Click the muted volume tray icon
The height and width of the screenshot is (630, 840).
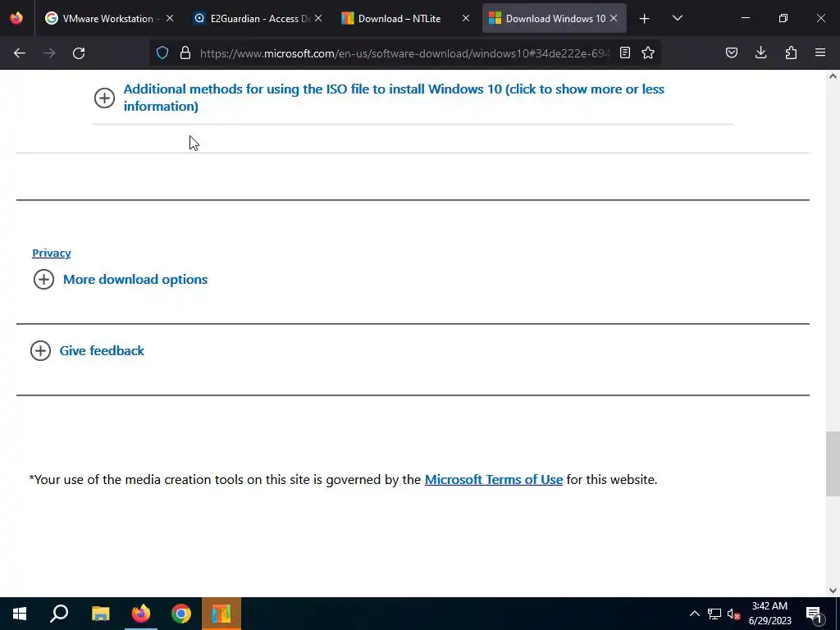coord(733,614)
